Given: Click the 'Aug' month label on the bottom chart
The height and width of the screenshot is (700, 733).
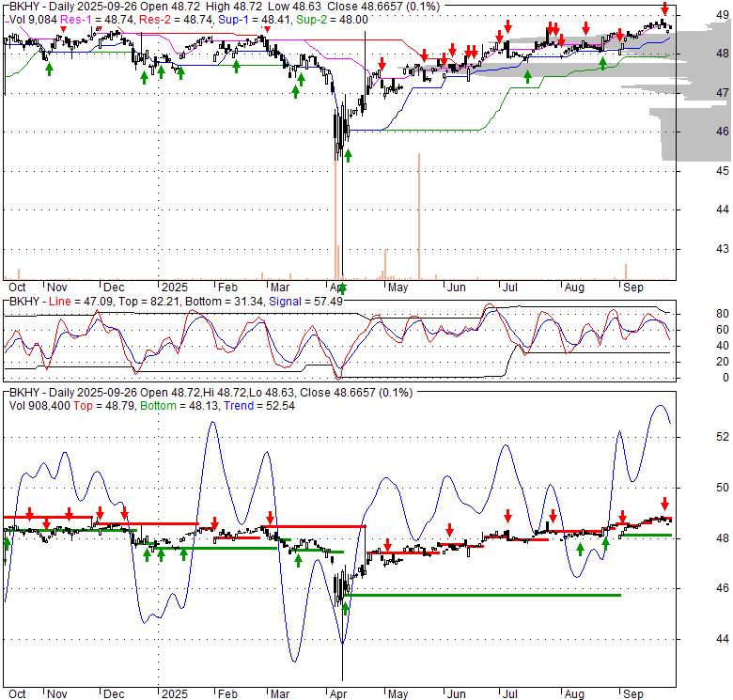Looking at the screenshot, I should point(574,694).
